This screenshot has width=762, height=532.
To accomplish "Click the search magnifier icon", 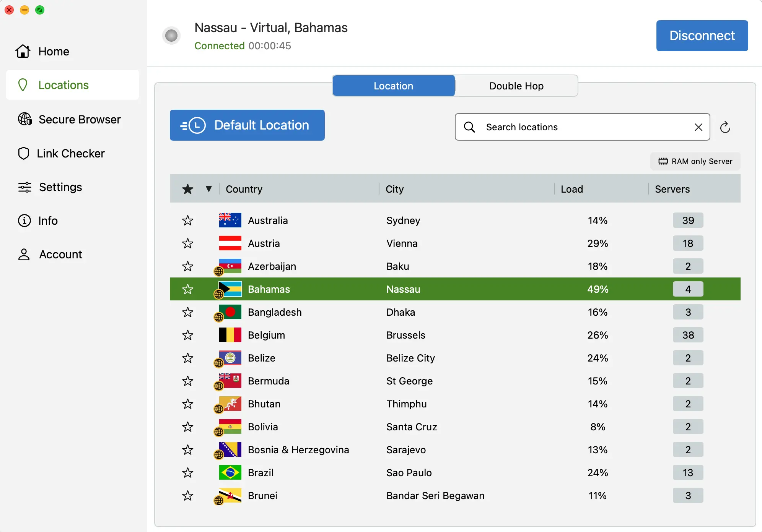I will coord(469,127).
